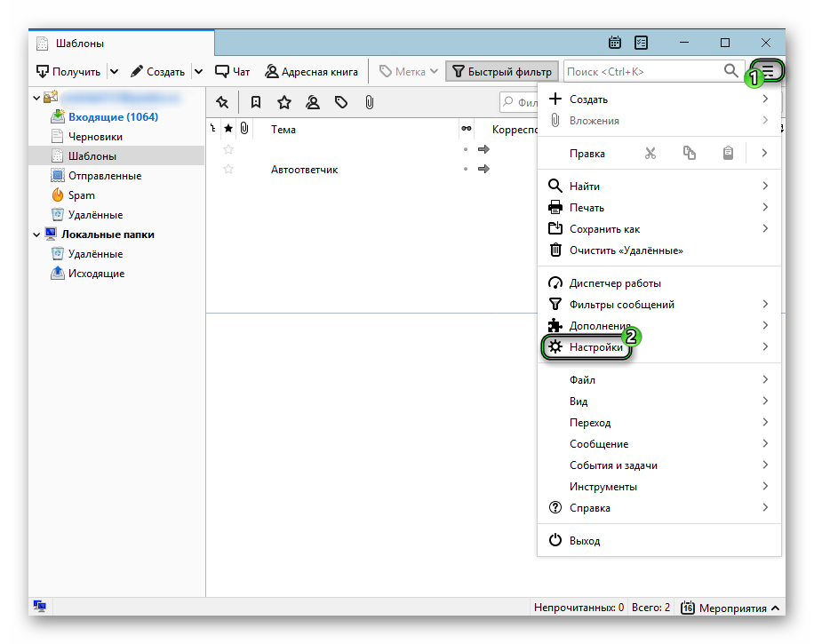Image resolution: width=814 pixels, height=644 pixels.
Task: Collapse the mail account tree
Action: tap(36, 98)
